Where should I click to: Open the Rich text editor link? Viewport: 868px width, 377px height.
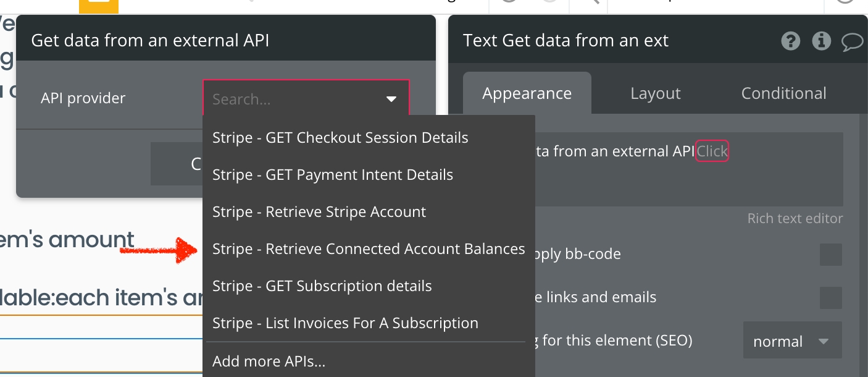click(795, 218)
